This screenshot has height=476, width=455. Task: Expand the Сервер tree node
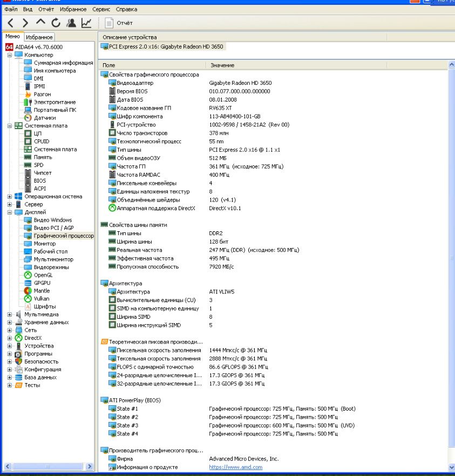tap(9, 204)
